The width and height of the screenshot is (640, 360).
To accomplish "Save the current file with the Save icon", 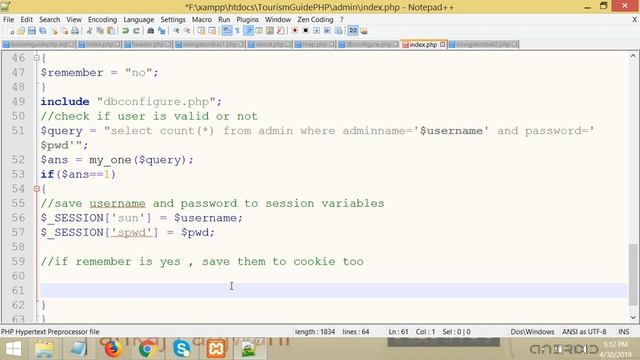I will coord(32,31).
